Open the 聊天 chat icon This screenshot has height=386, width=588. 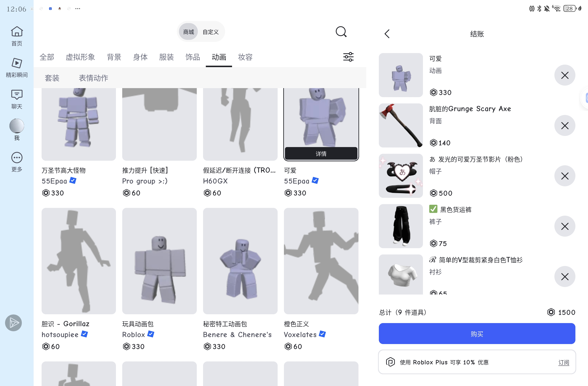point(17,99)
